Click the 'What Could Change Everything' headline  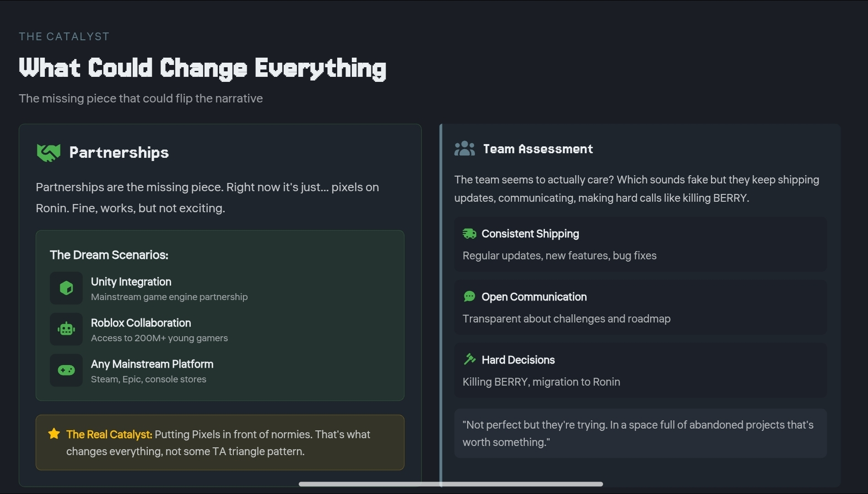click(x=202, y=68)
